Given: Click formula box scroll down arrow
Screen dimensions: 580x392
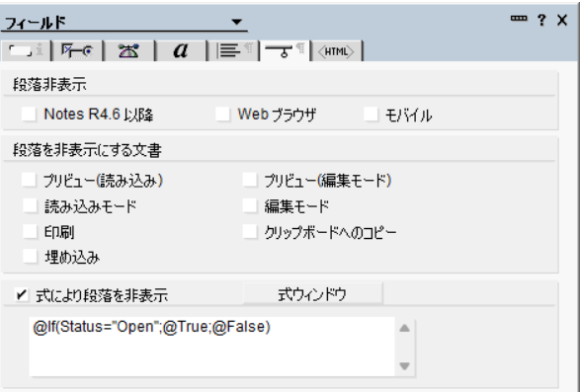Looking at the screenshot, I should (405, 365).
